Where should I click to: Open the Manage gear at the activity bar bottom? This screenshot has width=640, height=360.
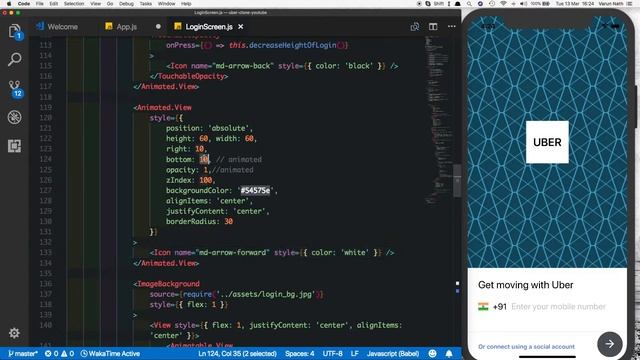pos(14,333)
